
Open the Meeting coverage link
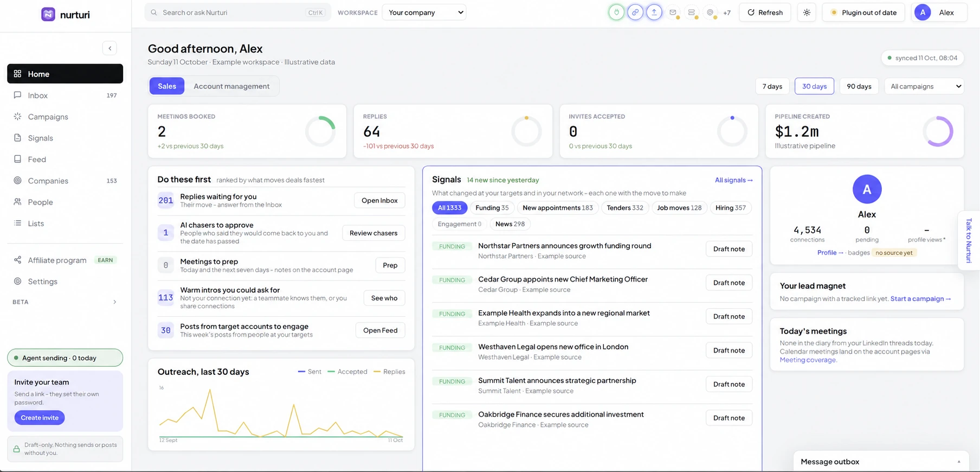(808, 360)
